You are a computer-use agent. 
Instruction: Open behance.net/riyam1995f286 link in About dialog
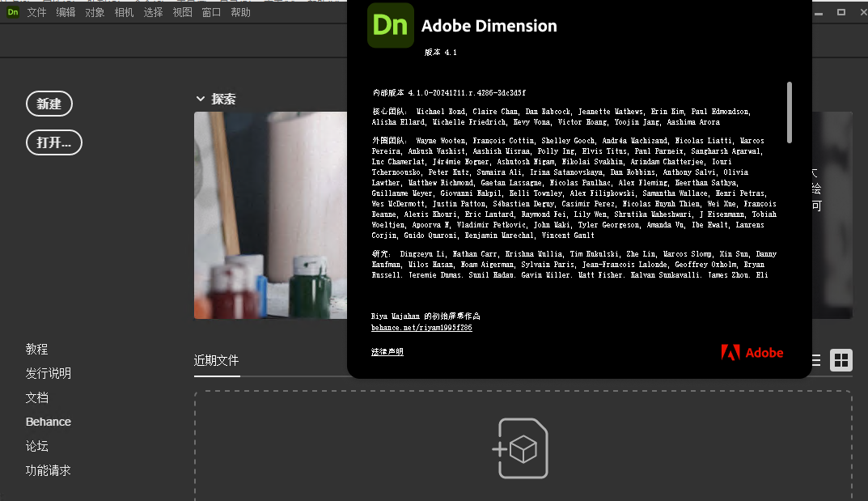421,328
